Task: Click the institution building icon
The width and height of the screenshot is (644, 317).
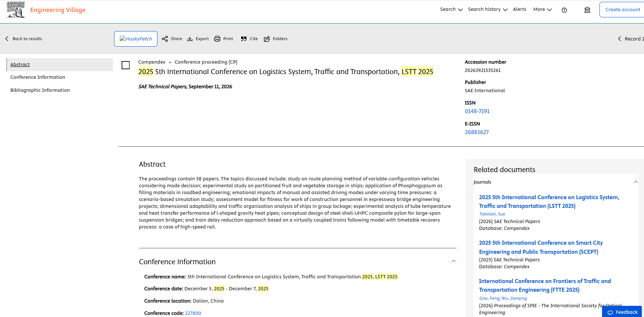Action: (587, 10)
